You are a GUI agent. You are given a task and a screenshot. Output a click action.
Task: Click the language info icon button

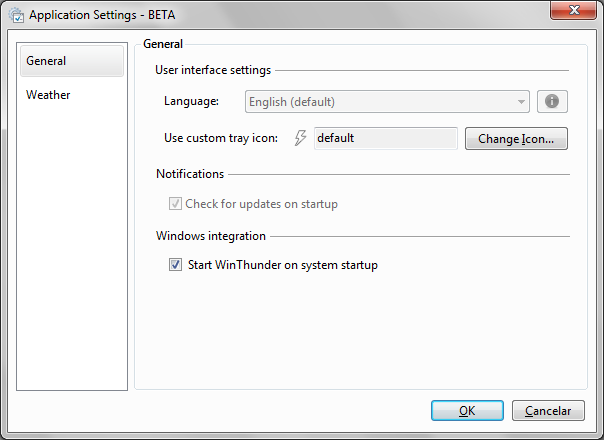pyautogui.click(x=552, y=102)
